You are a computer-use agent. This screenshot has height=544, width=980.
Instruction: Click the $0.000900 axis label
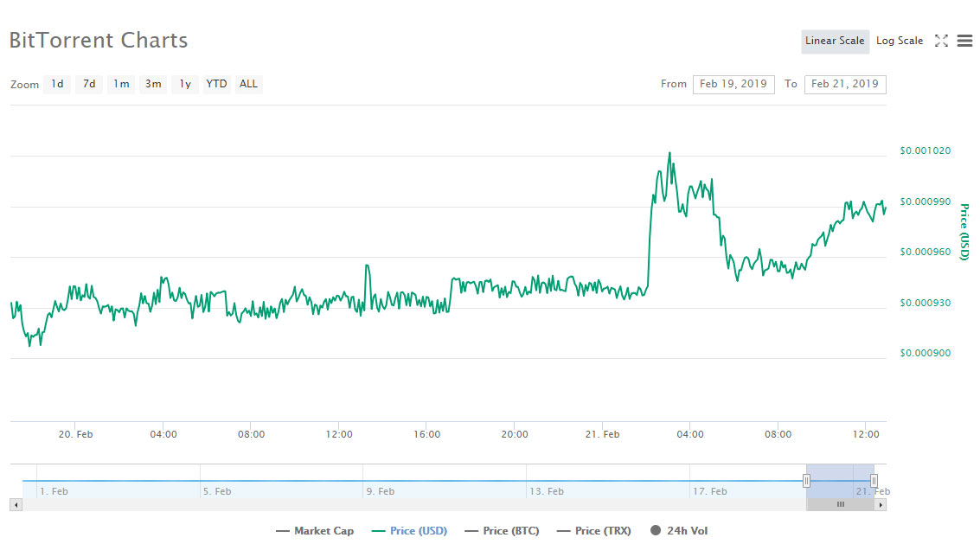click(x=925, y=353)
